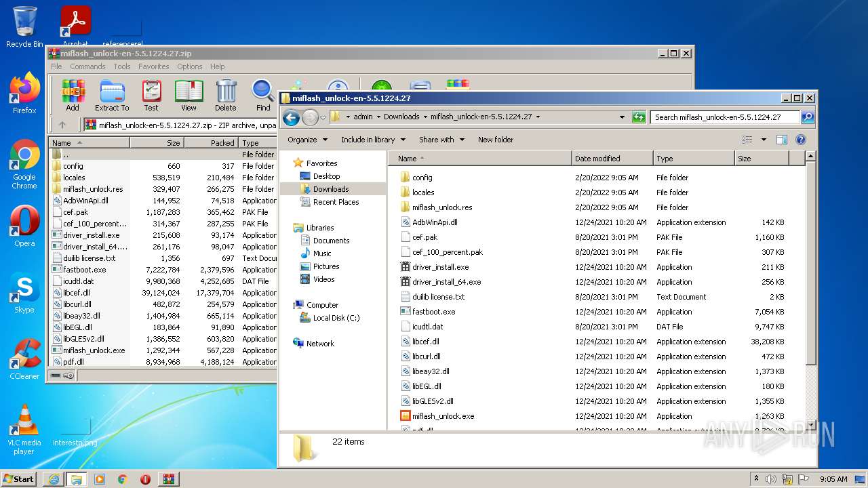Sort by Date modified column

612,159
